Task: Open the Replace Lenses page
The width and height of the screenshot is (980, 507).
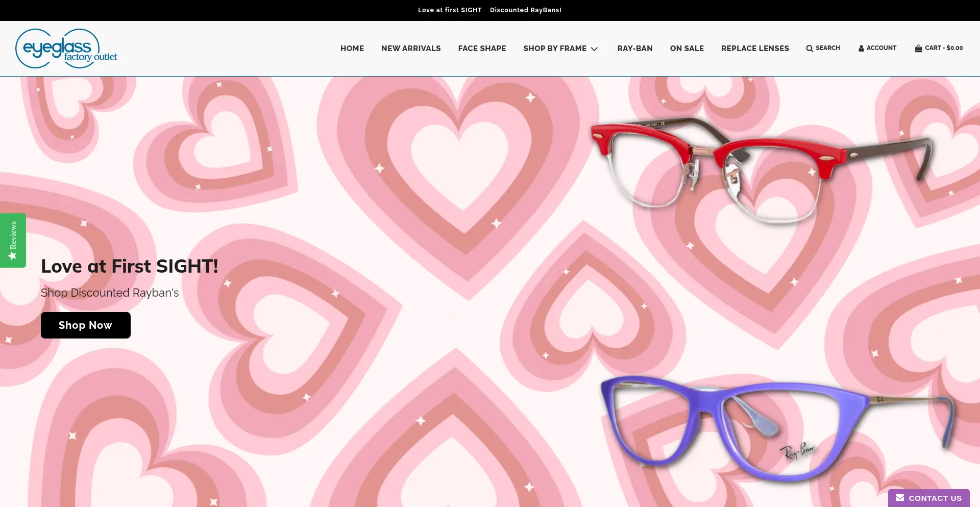Action: [x=755, y=49]
